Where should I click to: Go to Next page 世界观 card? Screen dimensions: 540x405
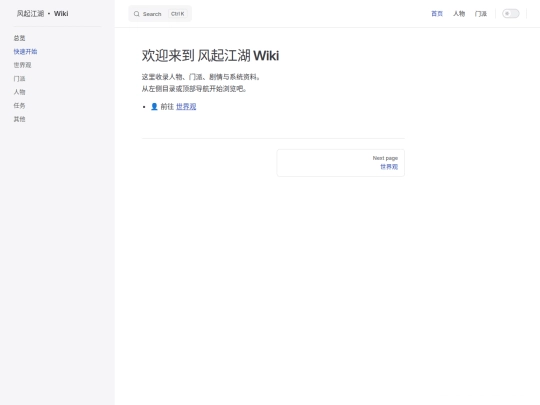(x=341, y=163)
